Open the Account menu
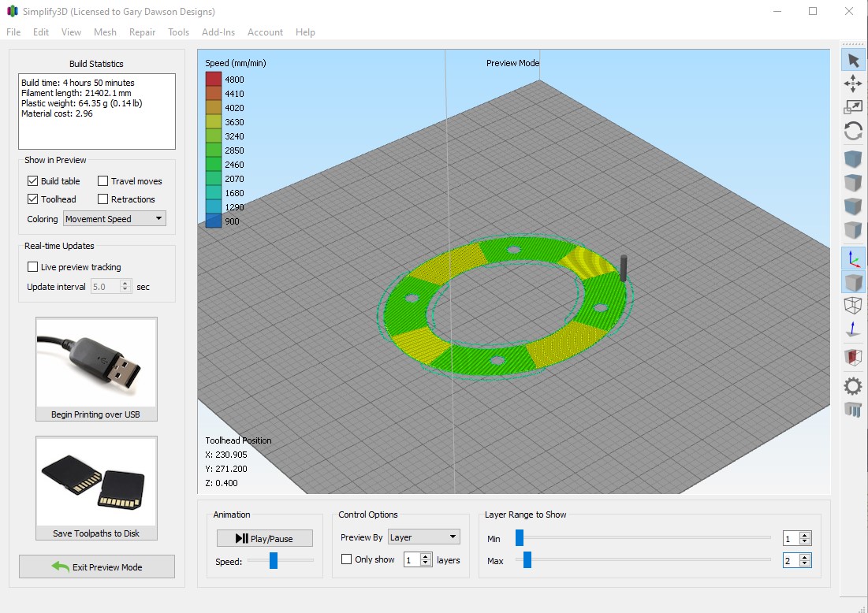The image size is (868, 613). pyautogui.click(x=265, y=32)
